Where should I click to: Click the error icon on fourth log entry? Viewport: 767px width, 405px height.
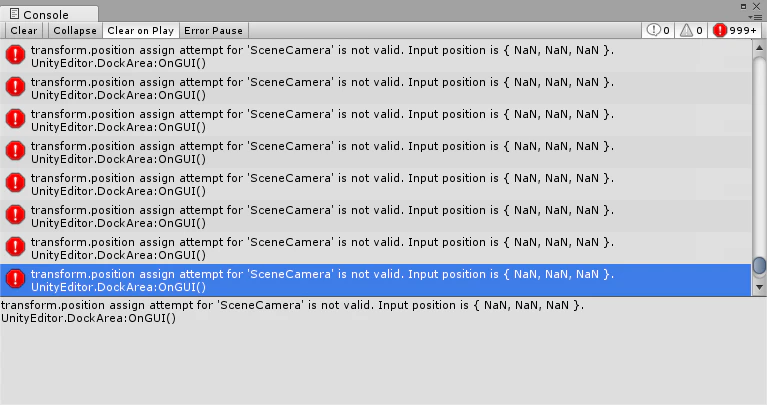tap(15, 150)
